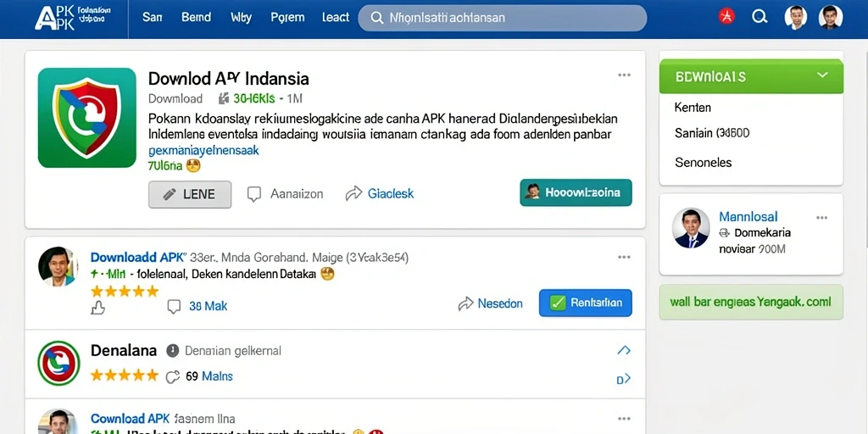
Task: Open the Downloadd APK post title
Action: click(x=137, y=258)
